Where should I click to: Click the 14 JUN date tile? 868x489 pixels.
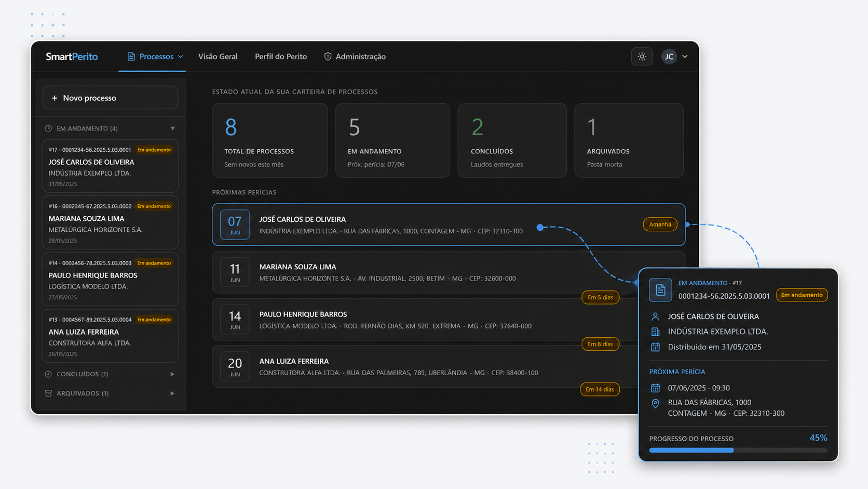click(235, 319)
